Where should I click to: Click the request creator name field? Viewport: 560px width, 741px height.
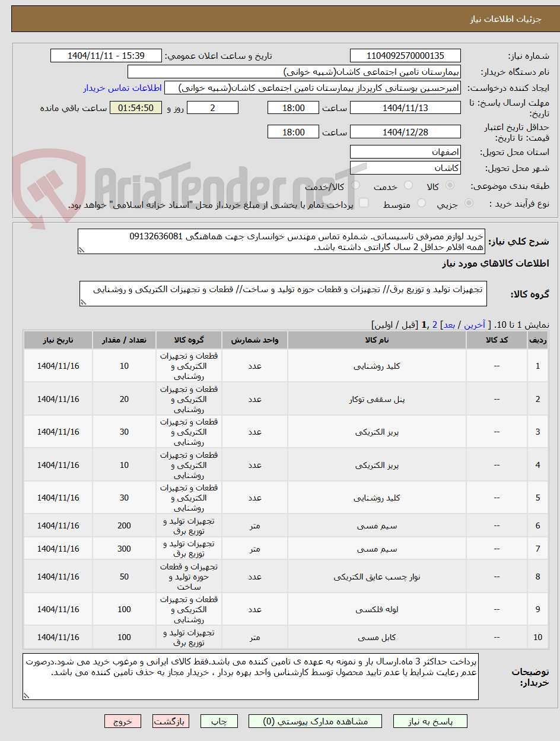(313, 88)
